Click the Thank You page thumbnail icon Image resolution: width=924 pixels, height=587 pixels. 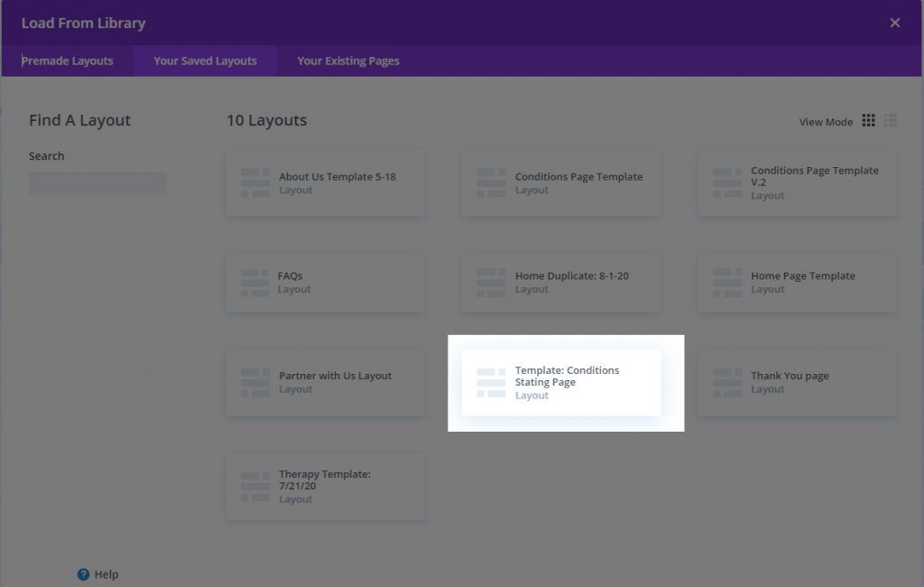(x=727, y=382)
